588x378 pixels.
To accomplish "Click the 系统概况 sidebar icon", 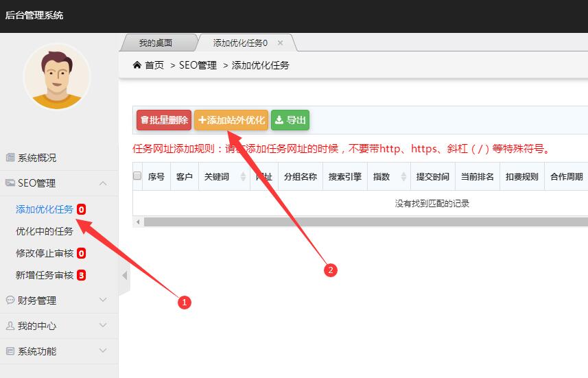I will [x=10, y=158].
